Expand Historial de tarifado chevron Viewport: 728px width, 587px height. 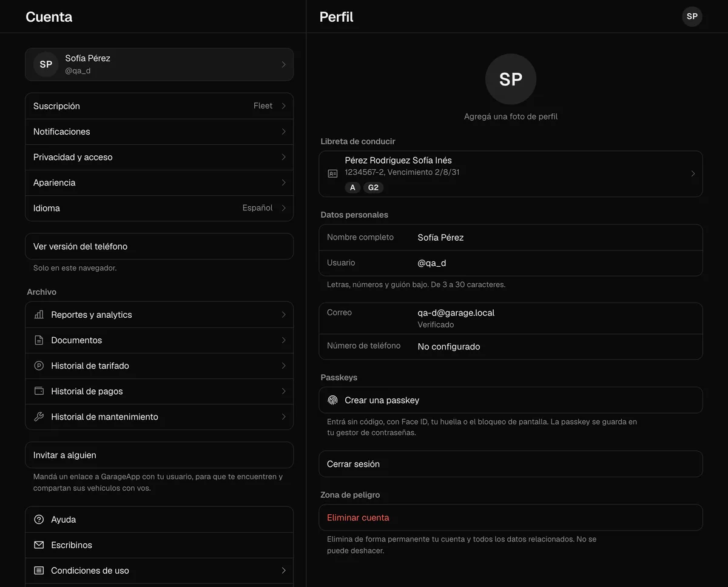283,366
